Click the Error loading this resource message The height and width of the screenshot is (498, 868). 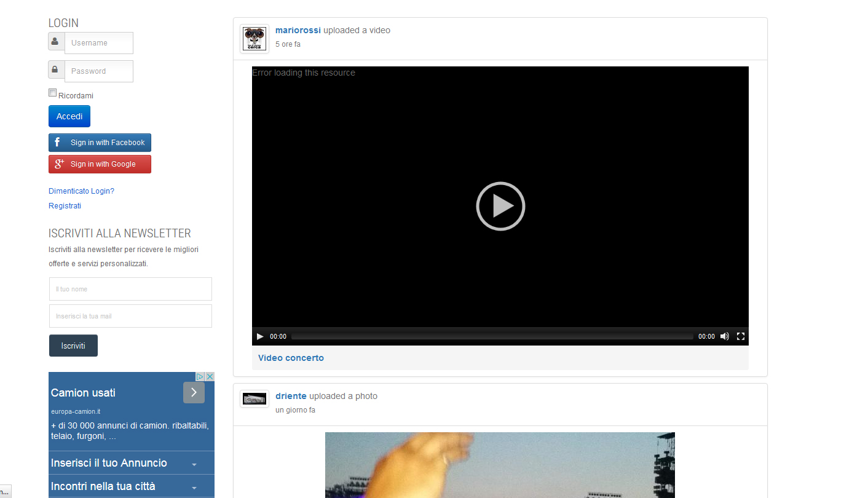click(x=304, y=73)
